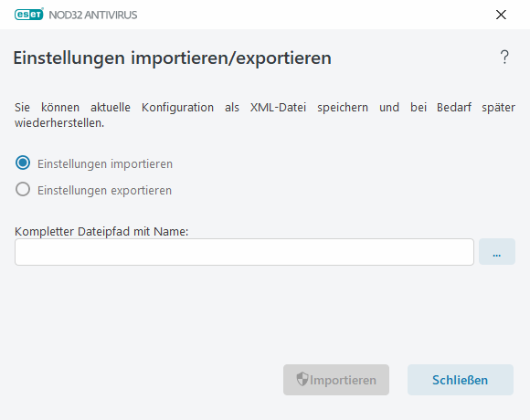Click the NOD32 ANTIVIRUS title text

tap(93, 15)
